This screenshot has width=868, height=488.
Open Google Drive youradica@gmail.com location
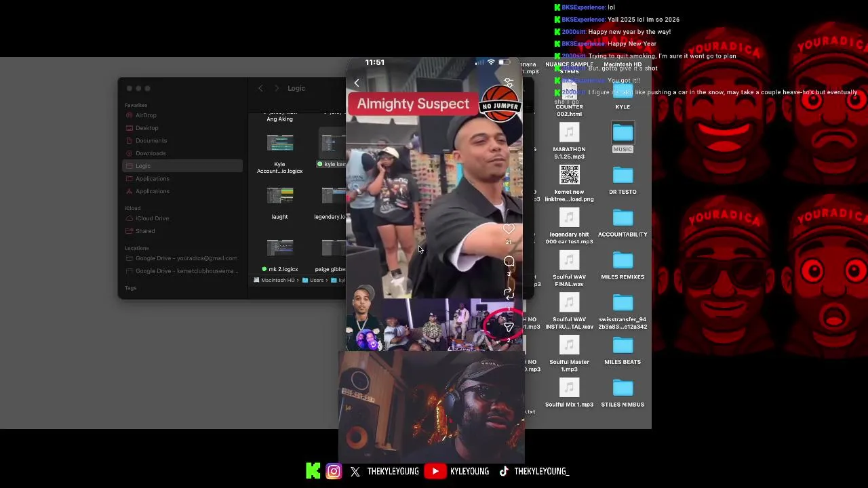[x=186, y=258]
